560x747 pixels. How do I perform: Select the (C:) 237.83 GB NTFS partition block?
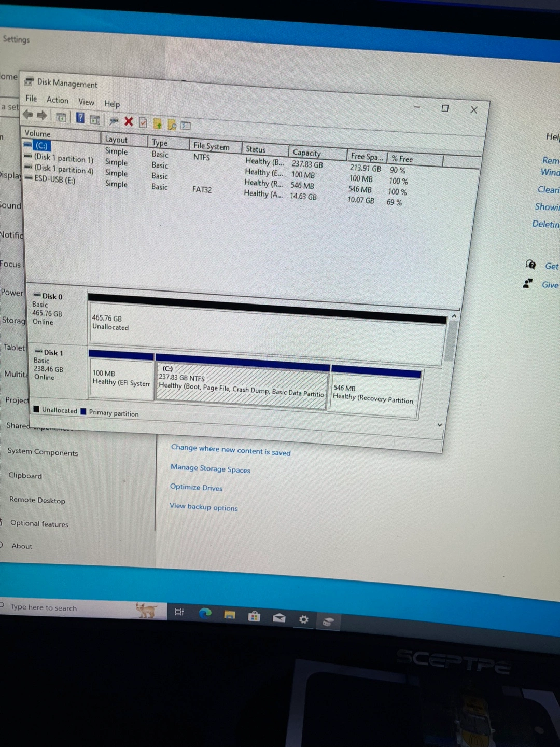[242, 385]
